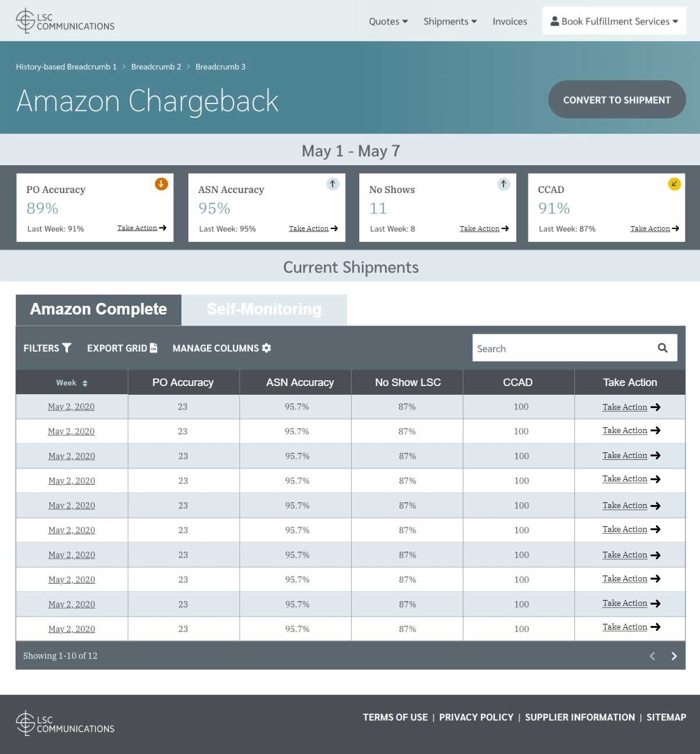
Task: Click the Export Grid icon
Action: point(152,348)
